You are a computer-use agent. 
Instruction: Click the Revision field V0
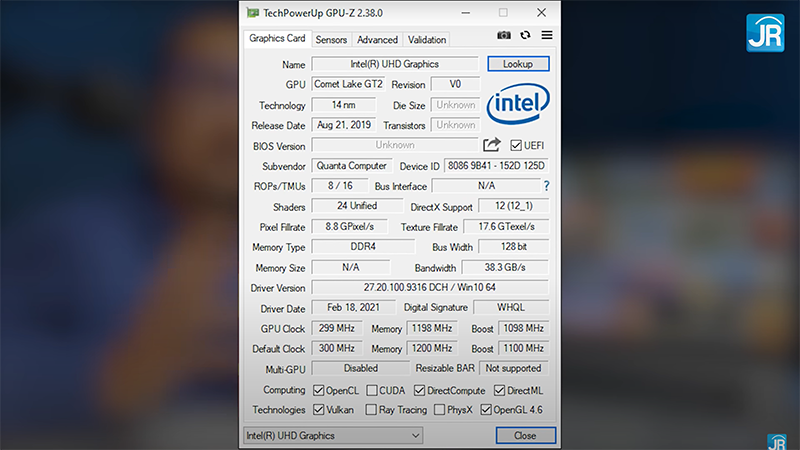click(x=455, y=84)
